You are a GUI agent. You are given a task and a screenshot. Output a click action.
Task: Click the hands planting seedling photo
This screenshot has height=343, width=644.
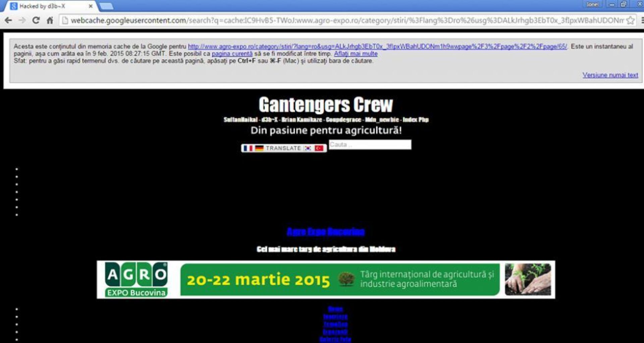(x=528, y=279)
